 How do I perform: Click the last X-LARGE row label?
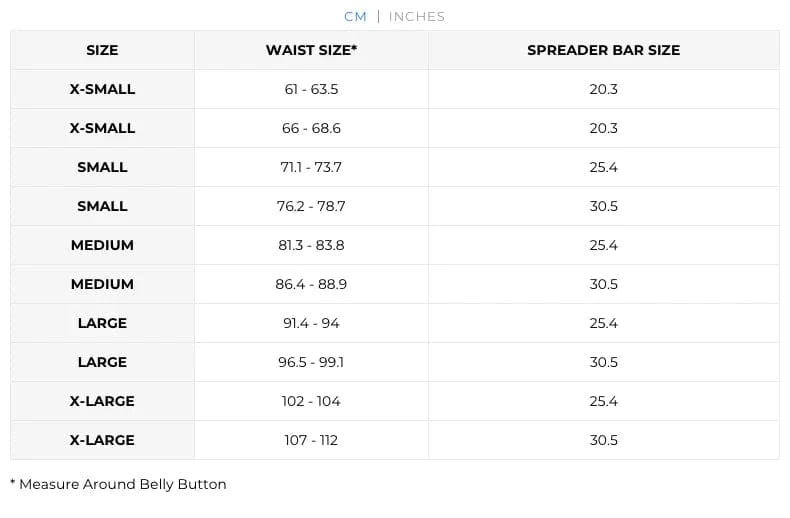pos(102,440)
